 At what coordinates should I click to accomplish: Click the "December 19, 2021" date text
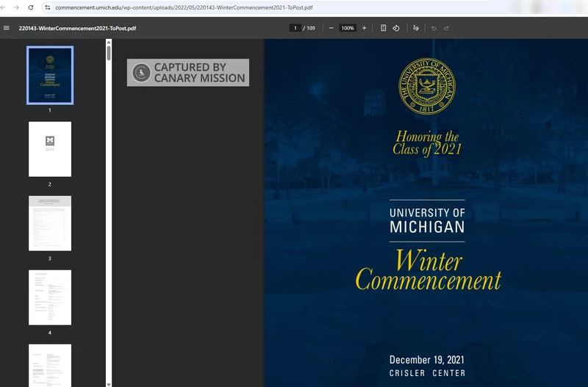(427, 360)
